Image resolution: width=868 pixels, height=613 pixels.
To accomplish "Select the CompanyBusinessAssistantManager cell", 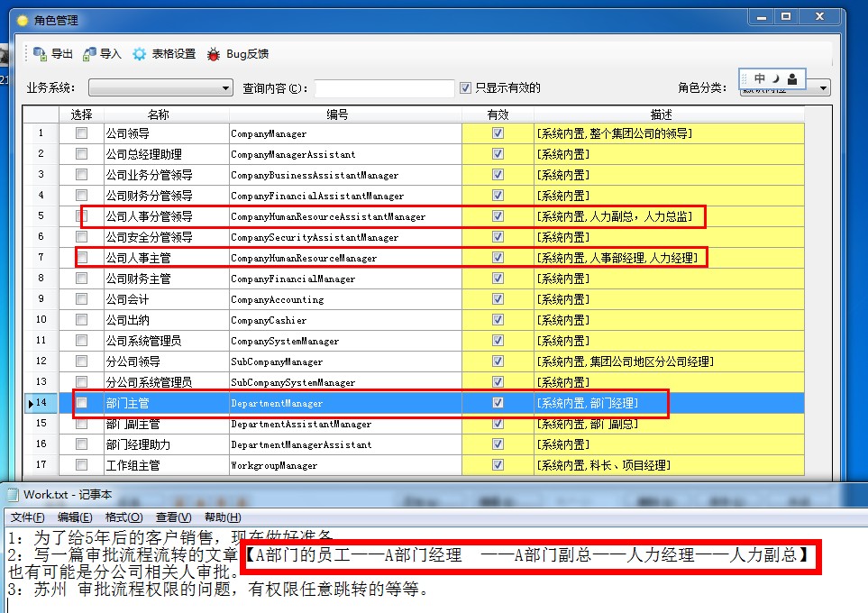I will (x=345, y=174).
